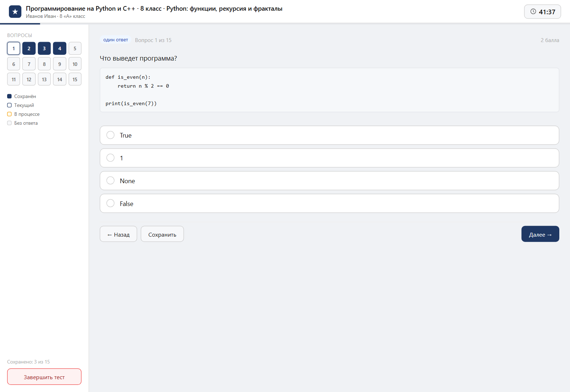Click the один ответ badge

[115, 40]
